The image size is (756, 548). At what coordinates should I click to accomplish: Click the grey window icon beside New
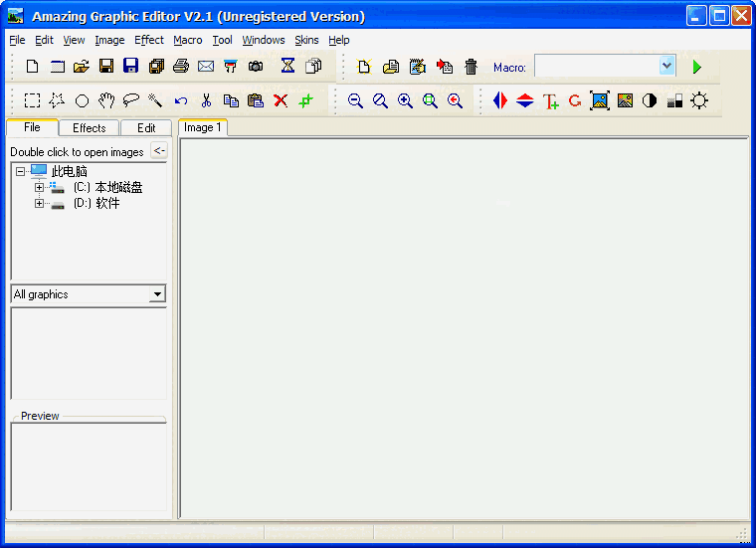(58, 66)
